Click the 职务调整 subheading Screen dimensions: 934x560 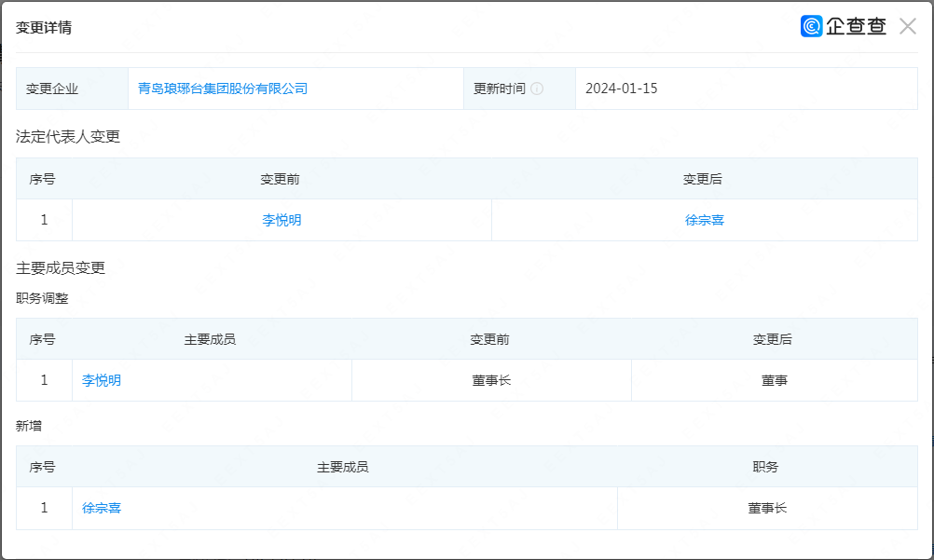tap(42, 298)
